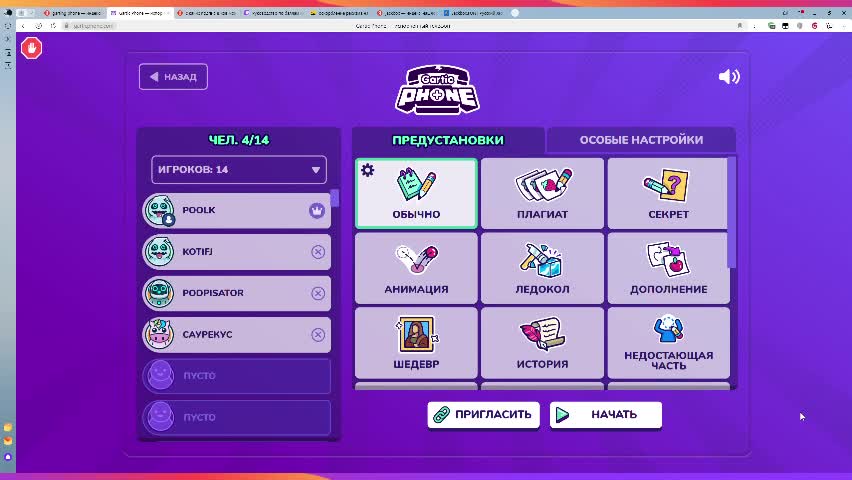Viewport: 852px width, 480px height.
Task: Open the Особые настройки tab
Action: pos(641,140)
